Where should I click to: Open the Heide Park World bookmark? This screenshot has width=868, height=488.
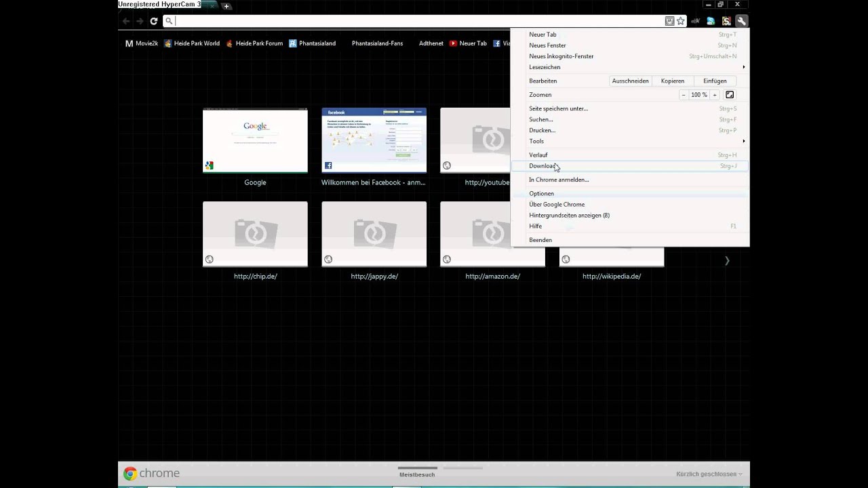click(x=192, y=43)
